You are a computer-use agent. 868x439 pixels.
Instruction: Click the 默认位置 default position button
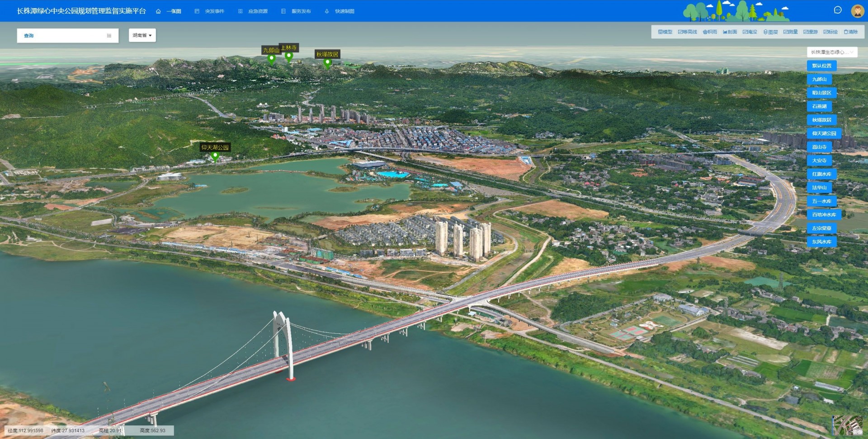coord(821,66)
